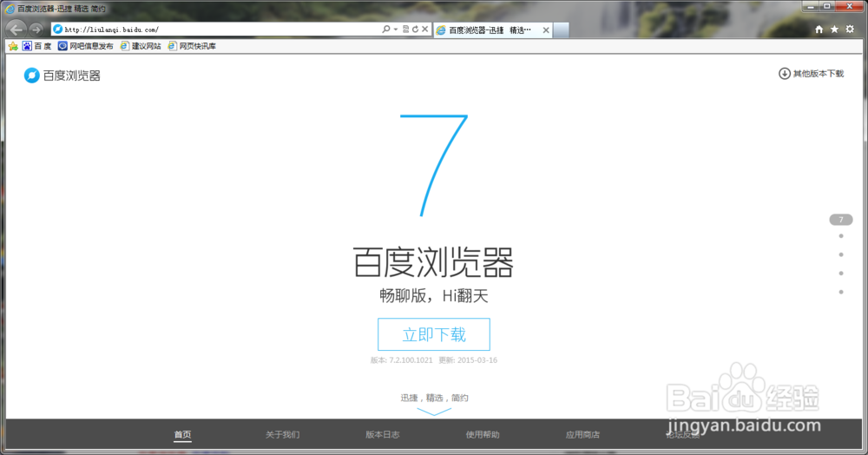Open 首页 in bottom navigation

[182, 434]
